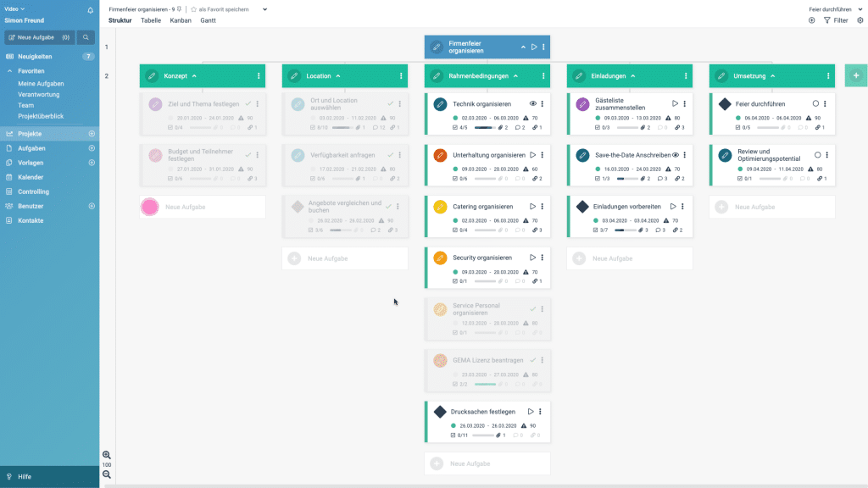Viewport: 868px width, 488px height.
Task: Add new project via plus next to Projekte
Action: [92, 134]
